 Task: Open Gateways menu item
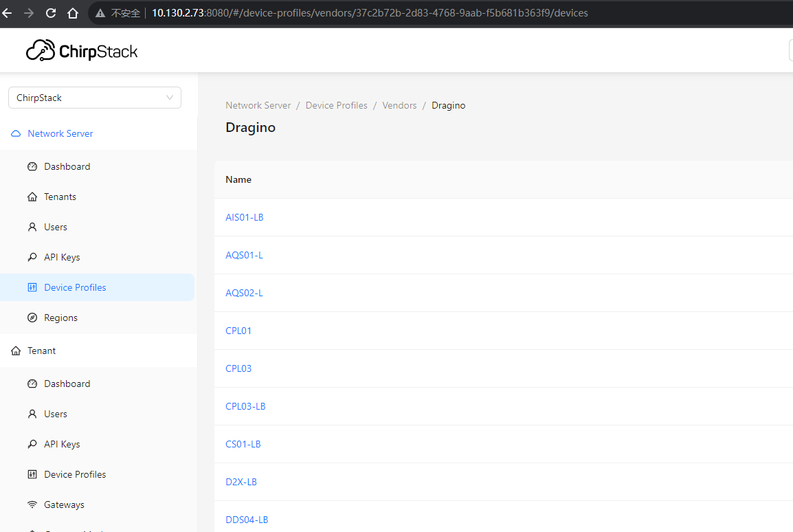click(97, 505)
